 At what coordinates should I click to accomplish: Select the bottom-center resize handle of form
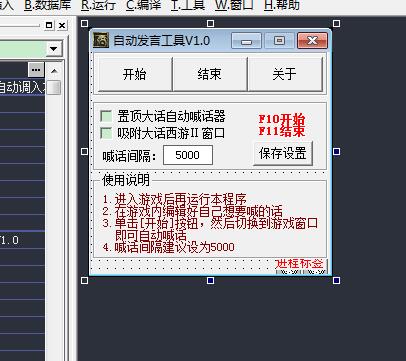(x=210, y=281)
